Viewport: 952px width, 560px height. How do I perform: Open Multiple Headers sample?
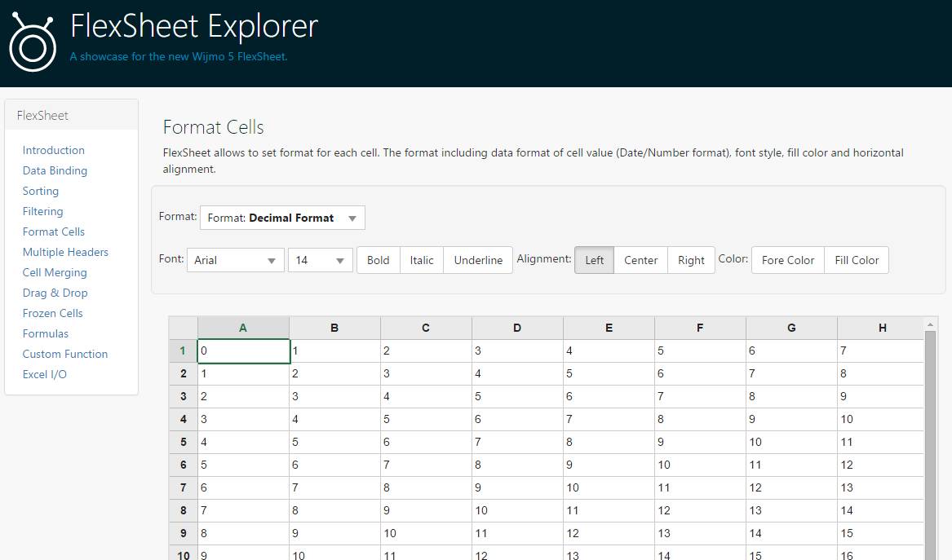(65, 253)
